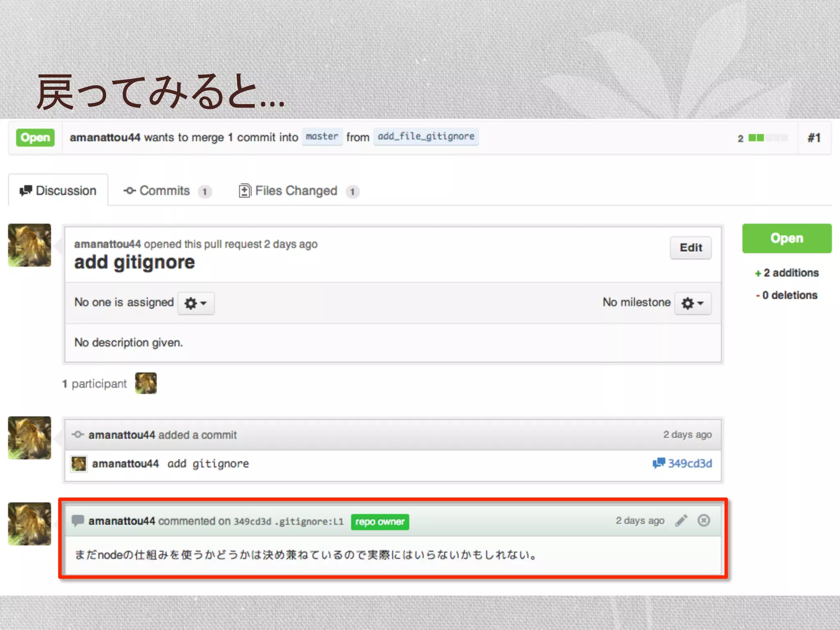The image size is (840, 630).
Task: Click the pencil edit comment icon
Action: coord(681,520)
